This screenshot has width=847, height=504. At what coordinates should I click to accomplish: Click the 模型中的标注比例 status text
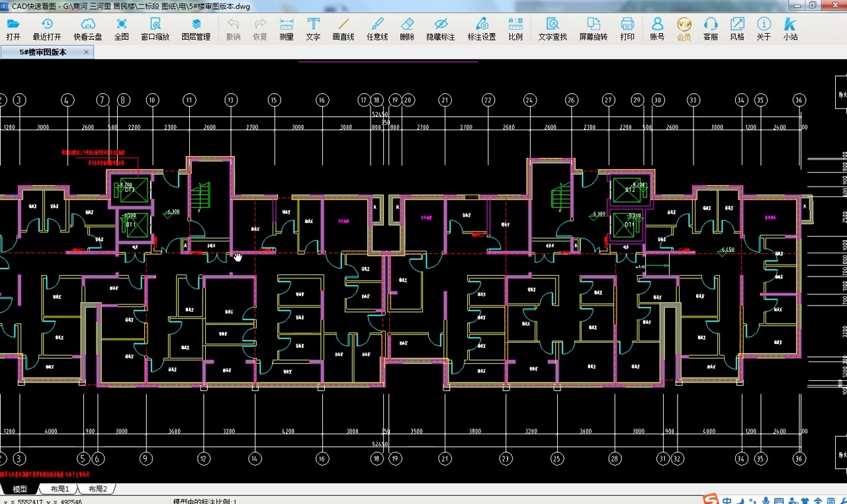pos(204,501)
